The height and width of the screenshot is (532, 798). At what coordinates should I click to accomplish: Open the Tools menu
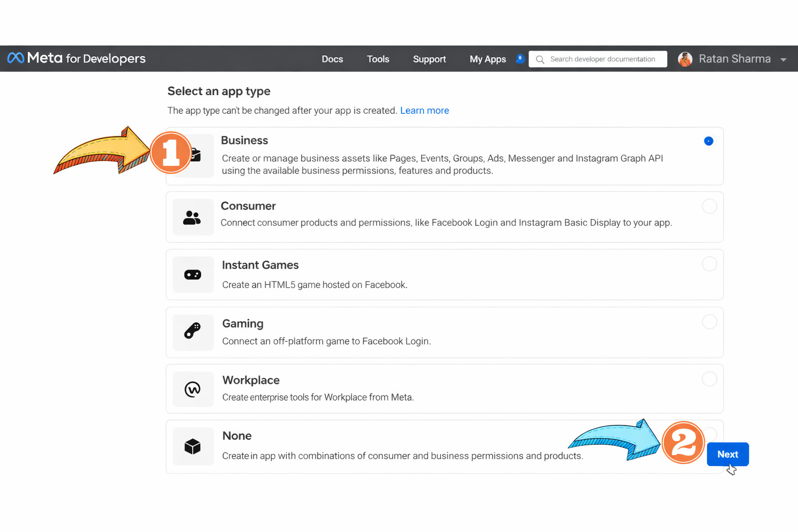[378, 59]
